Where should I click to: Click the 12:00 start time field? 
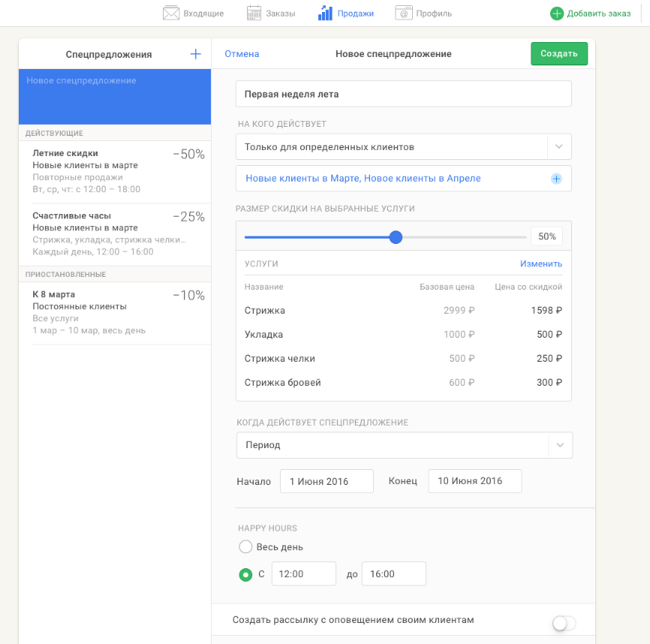click(x=304, y=574)
